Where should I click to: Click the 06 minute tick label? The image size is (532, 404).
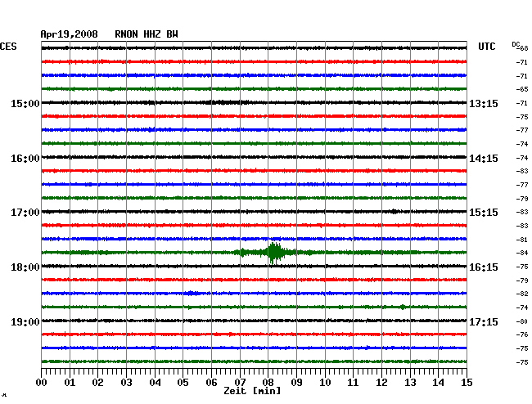pyautogui.click(x=211, y=382)
